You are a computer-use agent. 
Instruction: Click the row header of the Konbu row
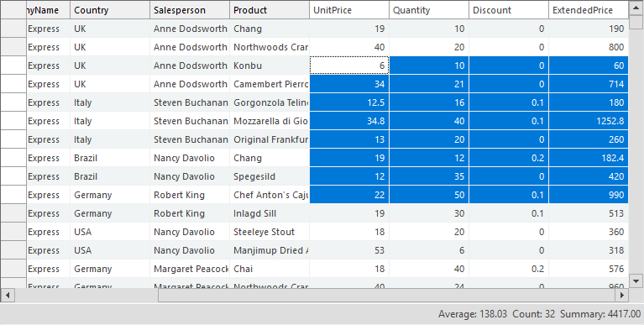coord(13,66)
